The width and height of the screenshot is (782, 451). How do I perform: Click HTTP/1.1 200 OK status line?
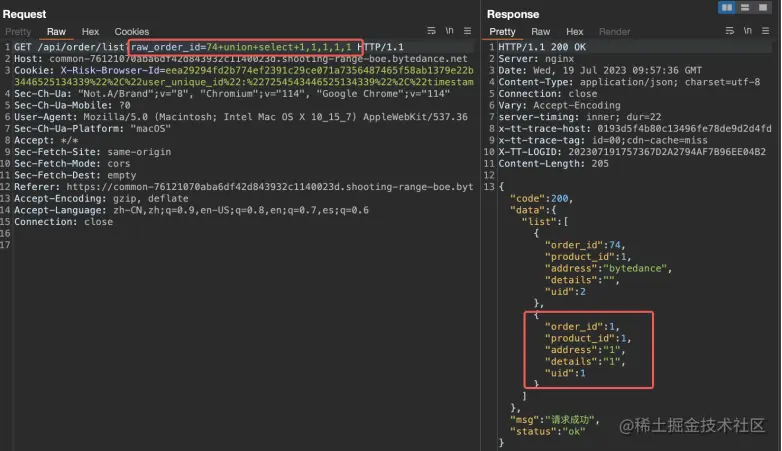542,47
